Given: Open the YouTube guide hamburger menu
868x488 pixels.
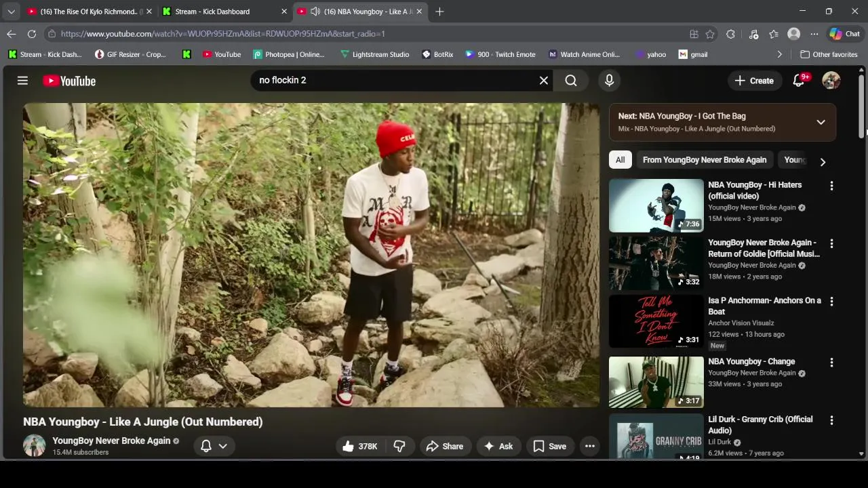Looking at the screenshot, I should pos(22,81).
